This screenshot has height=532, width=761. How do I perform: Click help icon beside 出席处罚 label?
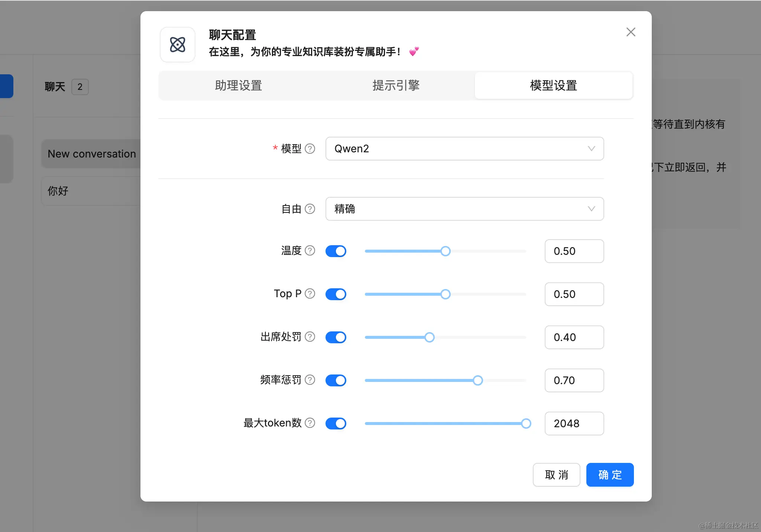tap(310, 337)
